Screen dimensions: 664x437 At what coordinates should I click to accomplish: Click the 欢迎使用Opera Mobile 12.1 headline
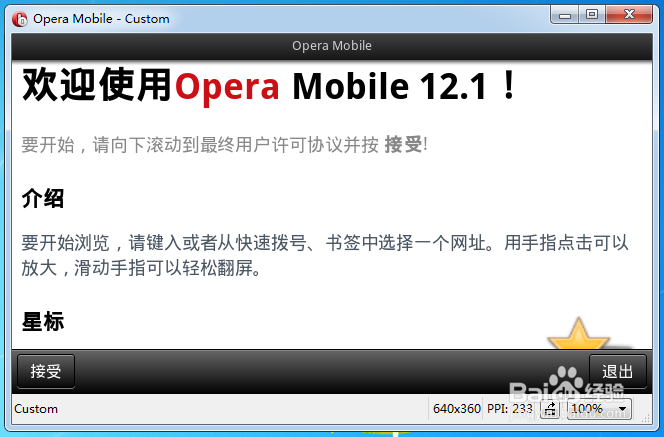click(x=269, y=86)
